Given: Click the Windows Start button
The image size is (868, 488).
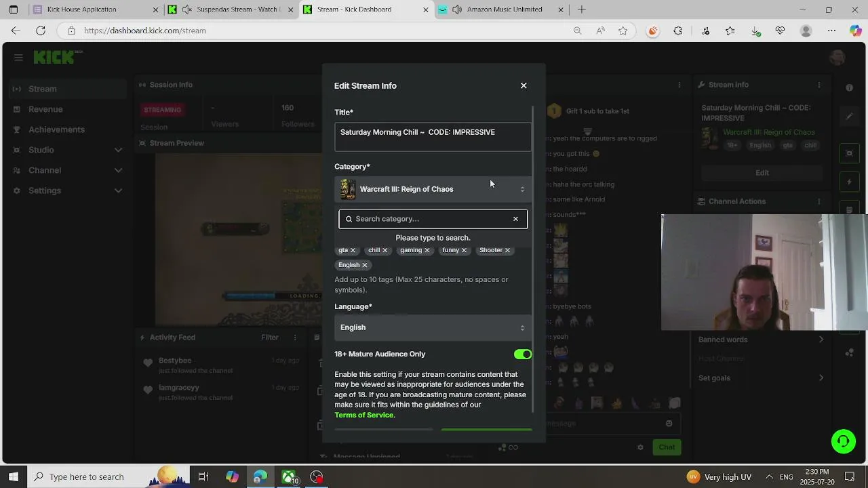Looking at the screenshot, I should click(x=13, y=477).
